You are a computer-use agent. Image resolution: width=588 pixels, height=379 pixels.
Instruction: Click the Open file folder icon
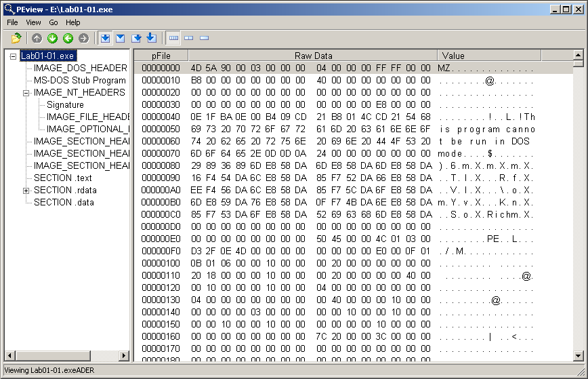coord(16,38)
